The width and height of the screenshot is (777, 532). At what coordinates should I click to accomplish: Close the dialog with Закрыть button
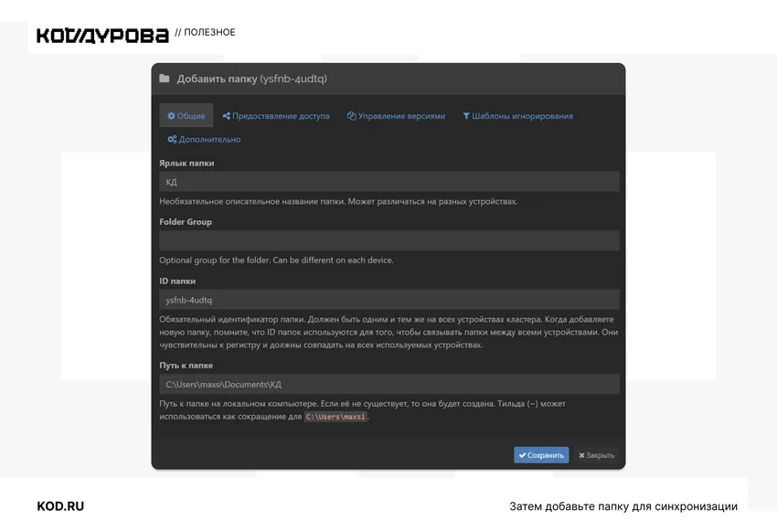point(597,455)
